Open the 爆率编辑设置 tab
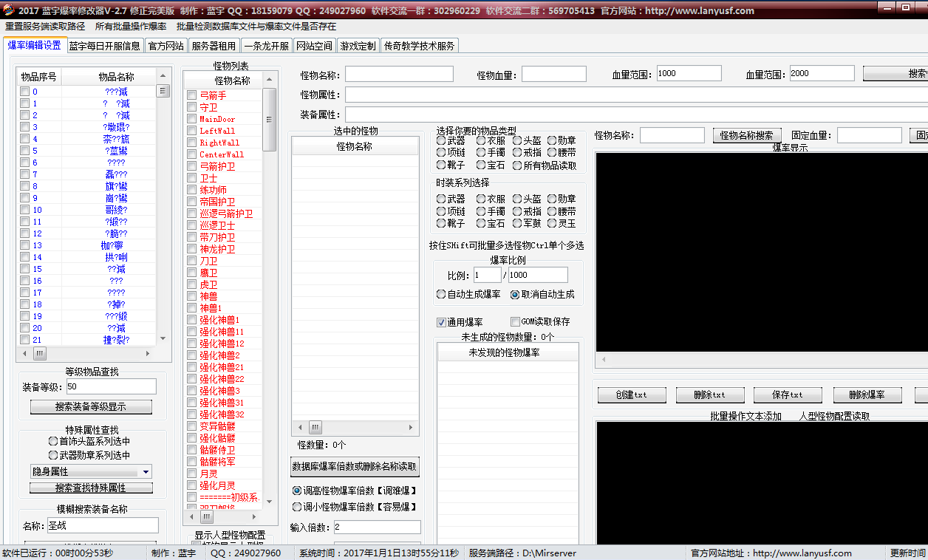Image resolution: width=928 pixels, height=560 pixels. [x=34, y=45]
